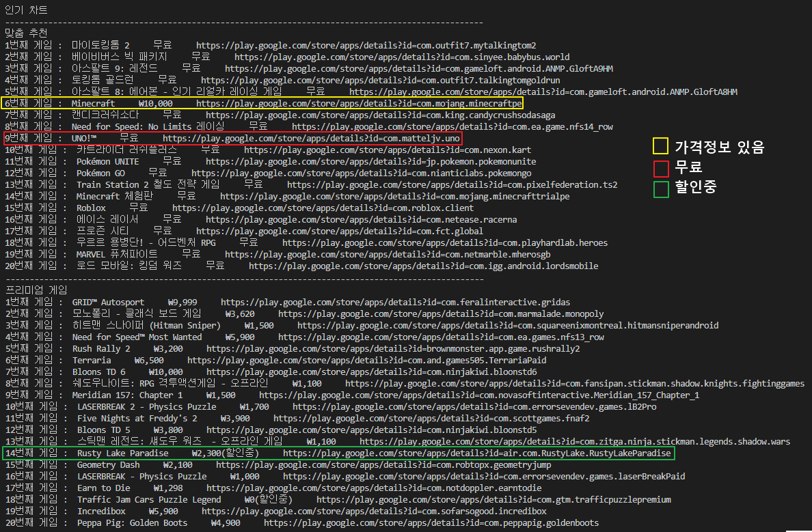Click the discounted price '₩2,300(할인중)'
This screenshot has height=532, width=812.
click(226, 453)
